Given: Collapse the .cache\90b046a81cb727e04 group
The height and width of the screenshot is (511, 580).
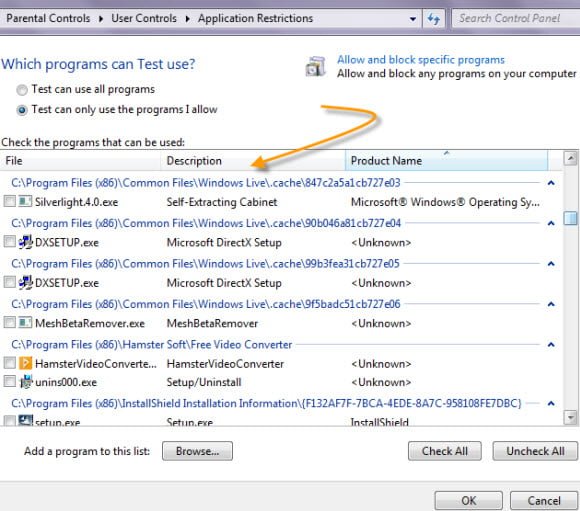Looking at the screenshot, I should (x=551, y=223).
